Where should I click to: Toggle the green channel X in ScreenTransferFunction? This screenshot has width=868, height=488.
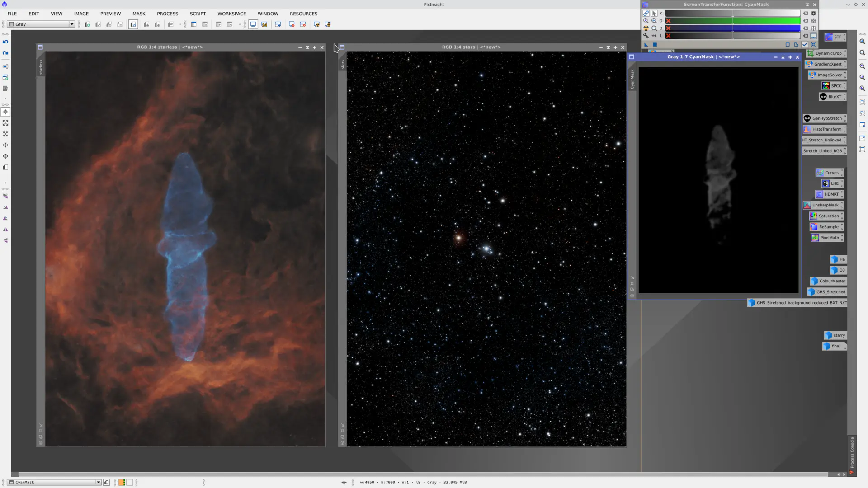pyautogui.click(x=668, y=21)
